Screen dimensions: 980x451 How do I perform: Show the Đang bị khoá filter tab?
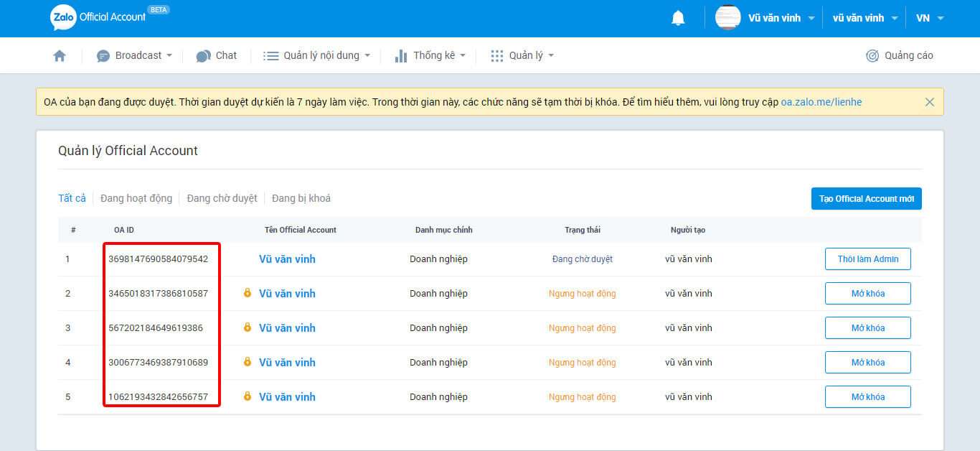pos(301,198)
